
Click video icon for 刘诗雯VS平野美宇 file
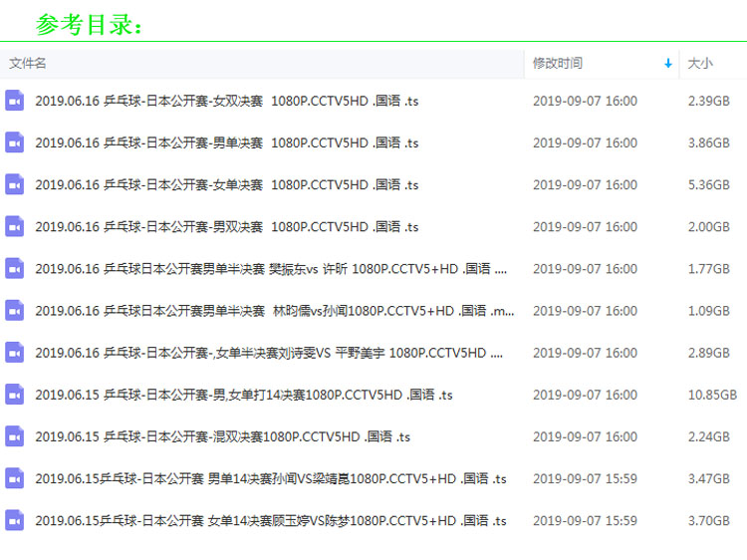tap(15, 352)
